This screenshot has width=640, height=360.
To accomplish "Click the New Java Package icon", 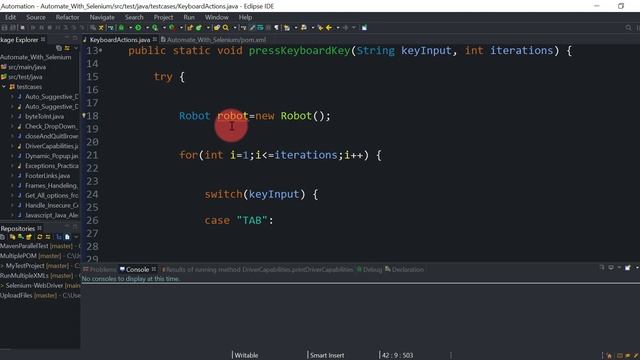I will [190, 28].
